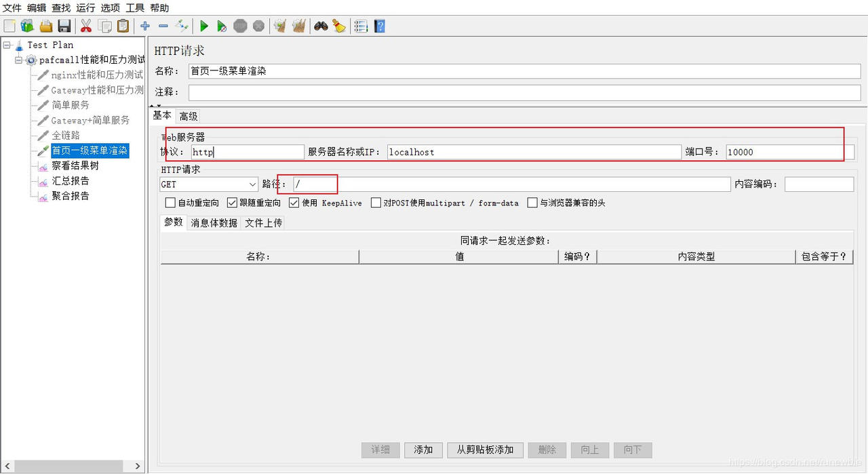Click the Clear results broom icon

coord(279,26)
